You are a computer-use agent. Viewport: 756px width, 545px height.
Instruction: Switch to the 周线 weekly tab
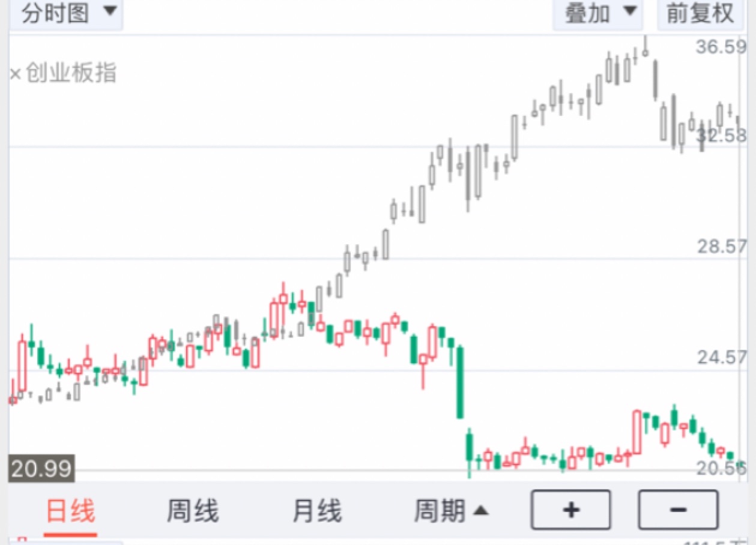click(x=193, y=511)
